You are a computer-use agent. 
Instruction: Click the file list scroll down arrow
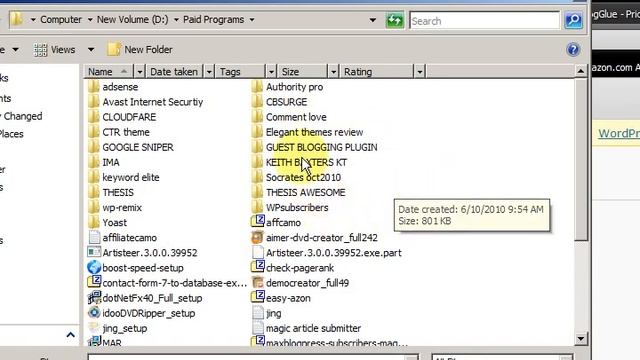[x=580, y=338]
